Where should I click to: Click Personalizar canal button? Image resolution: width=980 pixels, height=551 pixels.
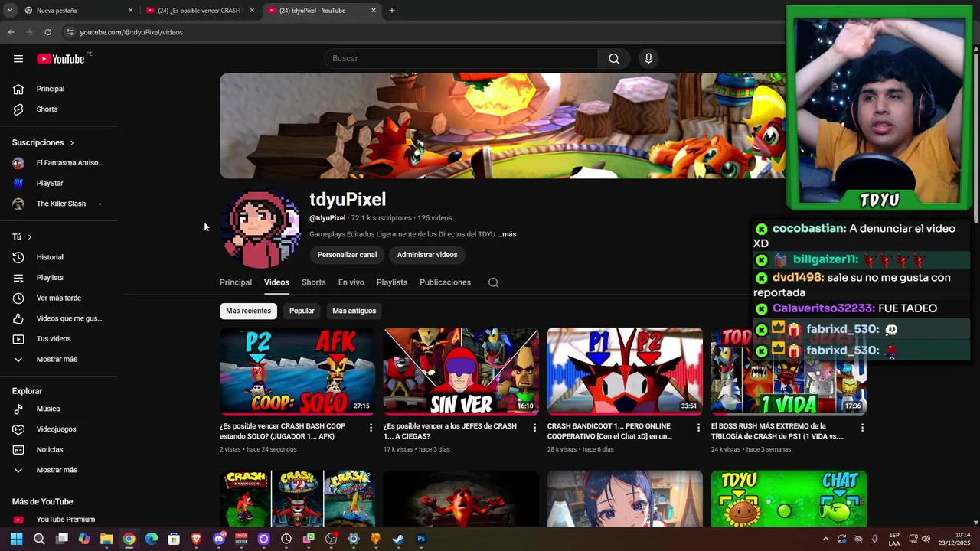(x=347, y=255)
